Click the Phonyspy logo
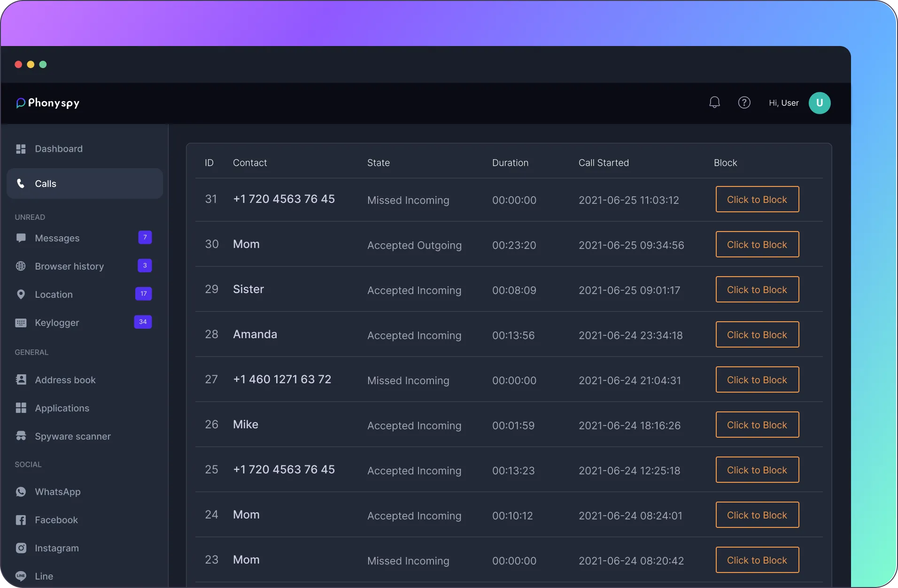Image resolution: width=898 pixels, height=588 pixels. coord(48,103)
